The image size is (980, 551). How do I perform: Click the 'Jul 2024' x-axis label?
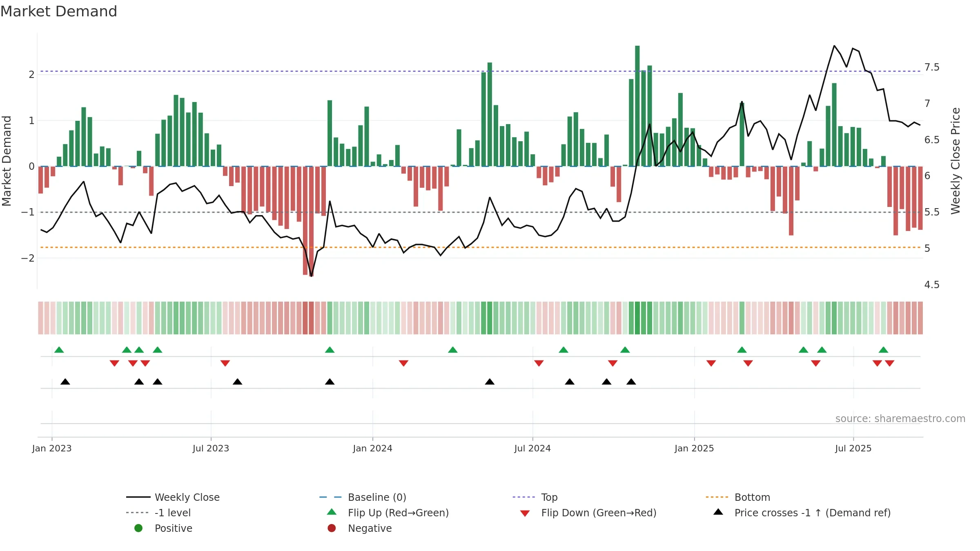pyautogui.click(x=532, y=449)
